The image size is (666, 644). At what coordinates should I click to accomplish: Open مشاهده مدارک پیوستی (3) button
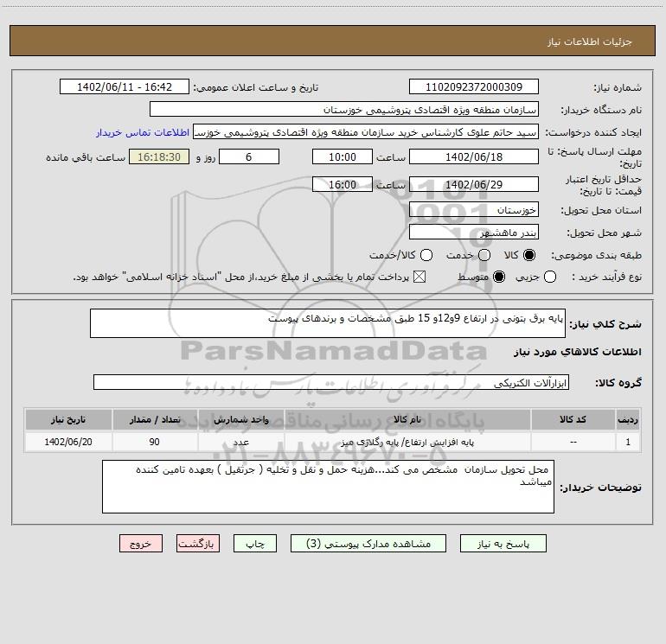[368, 544]
